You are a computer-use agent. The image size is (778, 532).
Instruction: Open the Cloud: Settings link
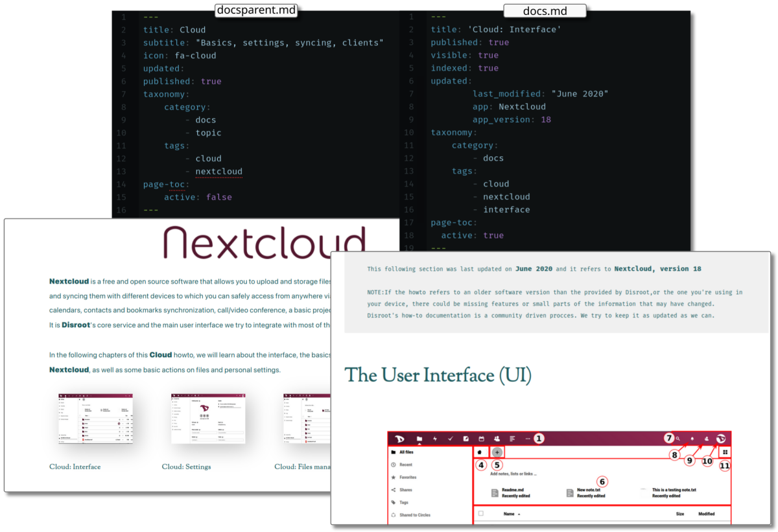[x=186, y=467]
